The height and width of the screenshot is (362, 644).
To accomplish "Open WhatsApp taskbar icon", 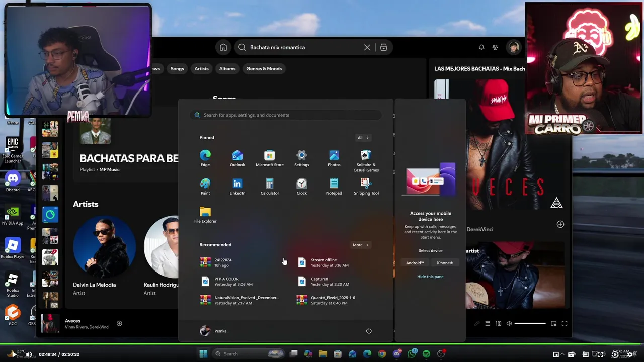I will coord(412,354).
